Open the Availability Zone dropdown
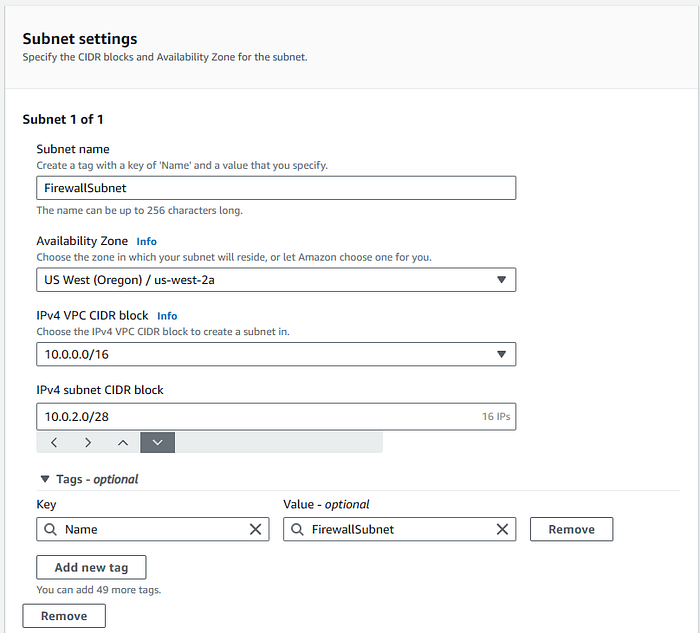This screenshot has width=700, height=633. point(276,279)
